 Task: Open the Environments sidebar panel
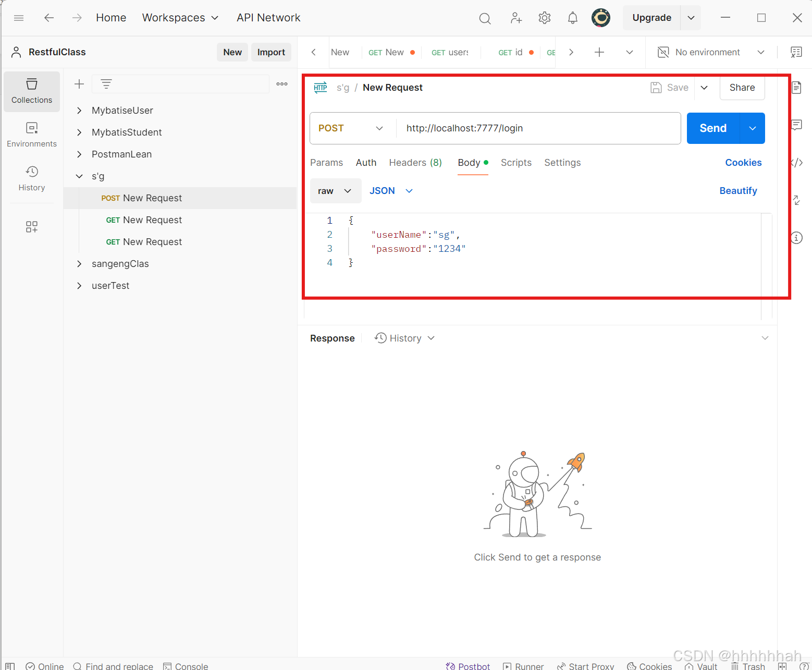pyautogui.click(x=32, y=135)
